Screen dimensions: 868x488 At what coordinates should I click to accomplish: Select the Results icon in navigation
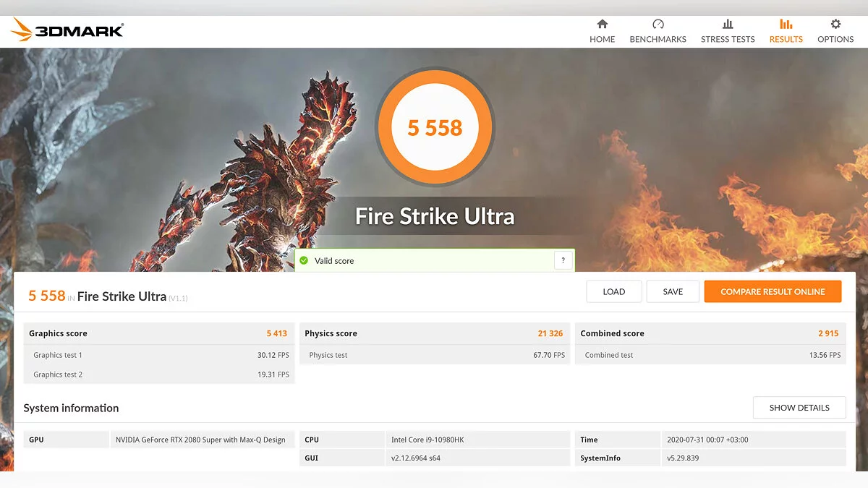pos(786,25)
